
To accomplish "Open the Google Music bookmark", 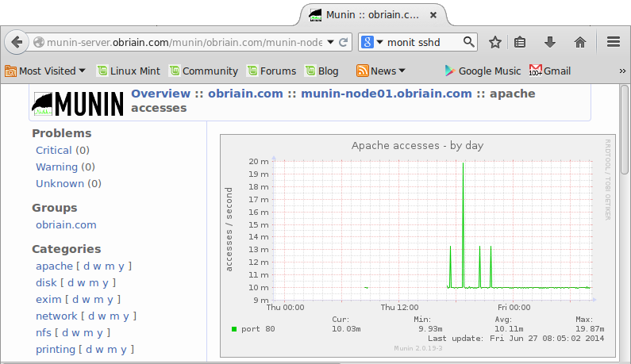I will point(483,71).
